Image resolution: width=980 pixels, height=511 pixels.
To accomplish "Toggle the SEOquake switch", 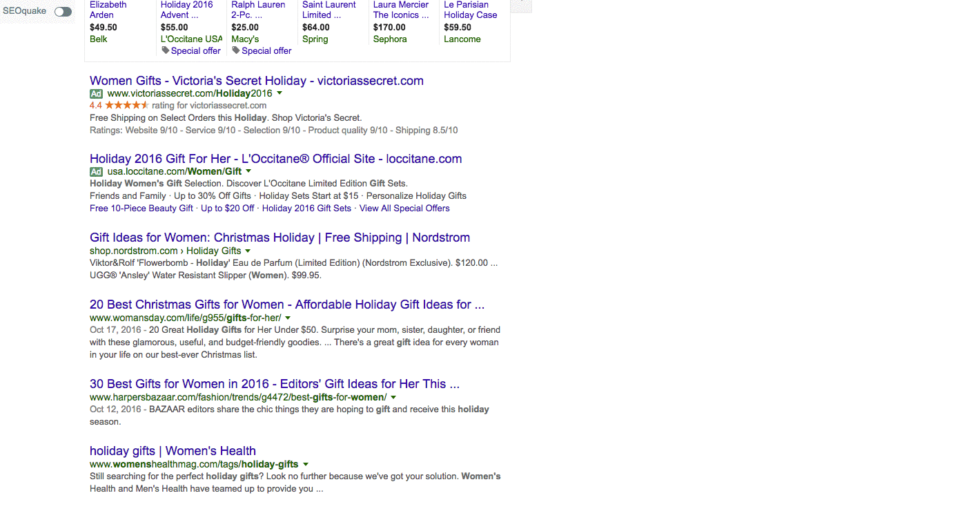I will [63, 12].
